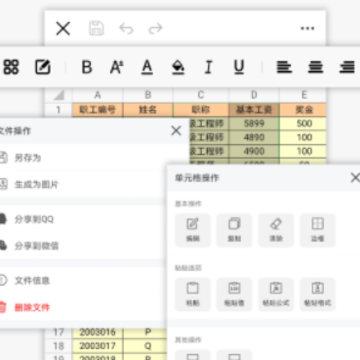Toggle italic formatting

pos(208,67)
